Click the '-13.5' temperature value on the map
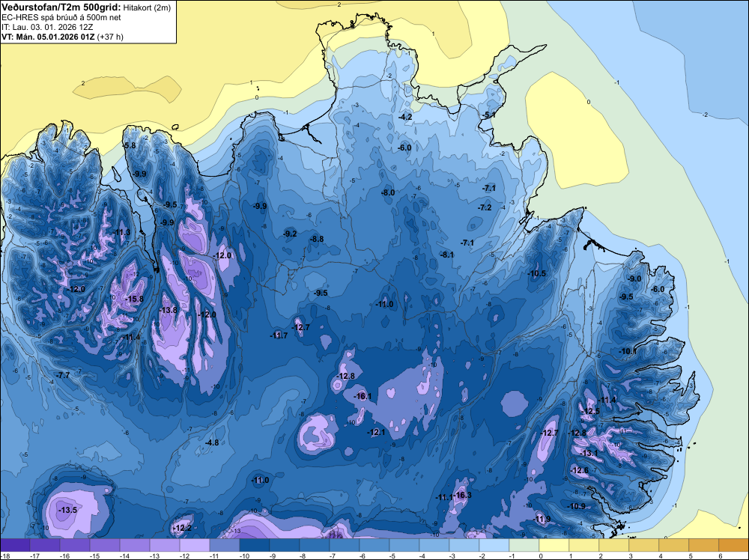Image resolution: width=749 pixels, height=560 pixels. 68,510
